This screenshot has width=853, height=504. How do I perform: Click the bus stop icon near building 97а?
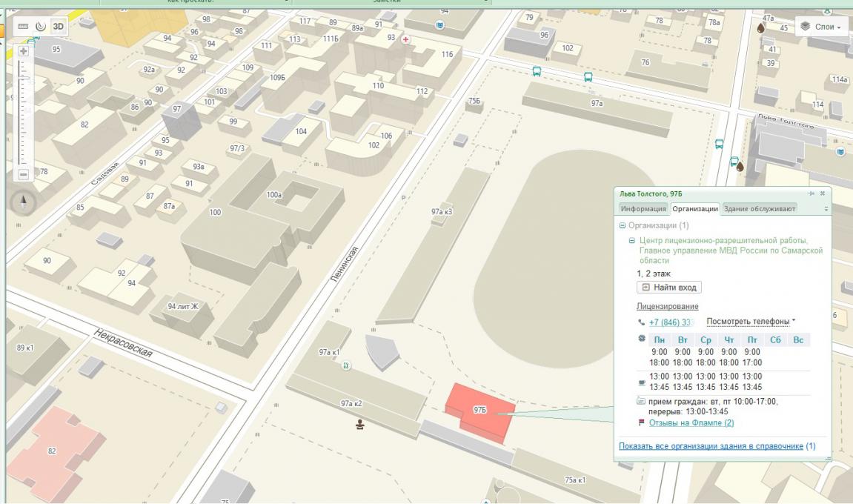coord(588,76)
